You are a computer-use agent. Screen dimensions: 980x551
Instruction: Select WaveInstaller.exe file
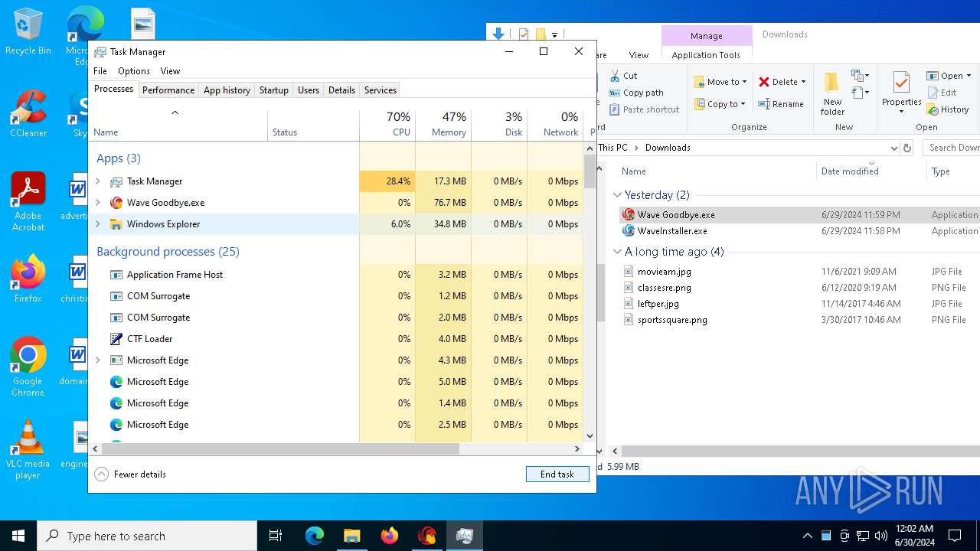(x=672, y=231)
